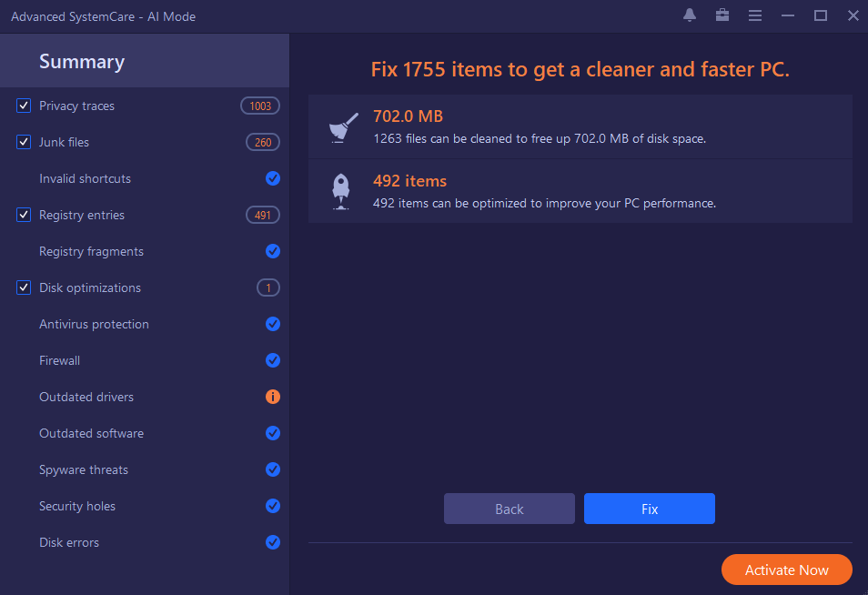Click the orange Outdated drivers info icon
The width and height of the screenshot is (868, 595).
[x=272, y=397]
